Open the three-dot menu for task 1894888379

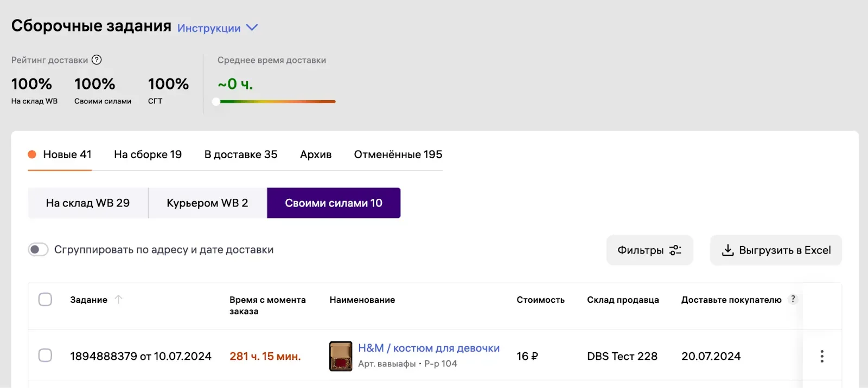pos(822,356)
